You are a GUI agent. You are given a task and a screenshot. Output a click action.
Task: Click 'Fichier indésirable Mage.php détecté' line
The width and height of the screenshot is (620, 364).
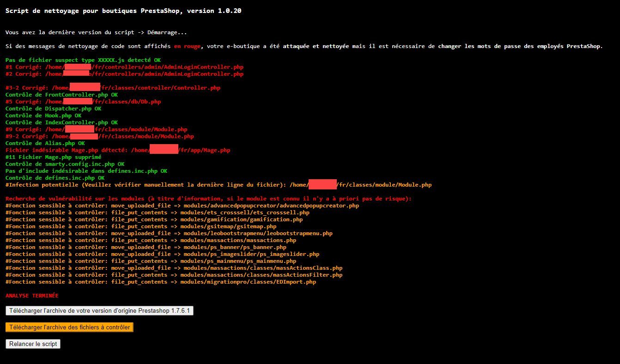118,150
